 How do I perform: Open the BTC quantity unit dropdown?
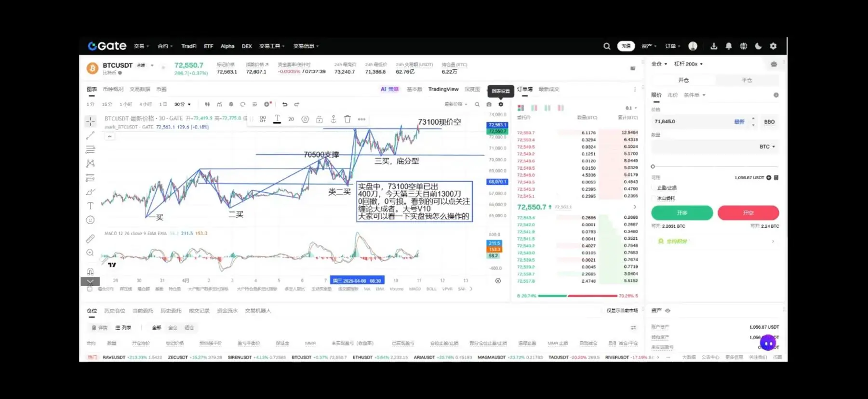click(x=767, y=146)
